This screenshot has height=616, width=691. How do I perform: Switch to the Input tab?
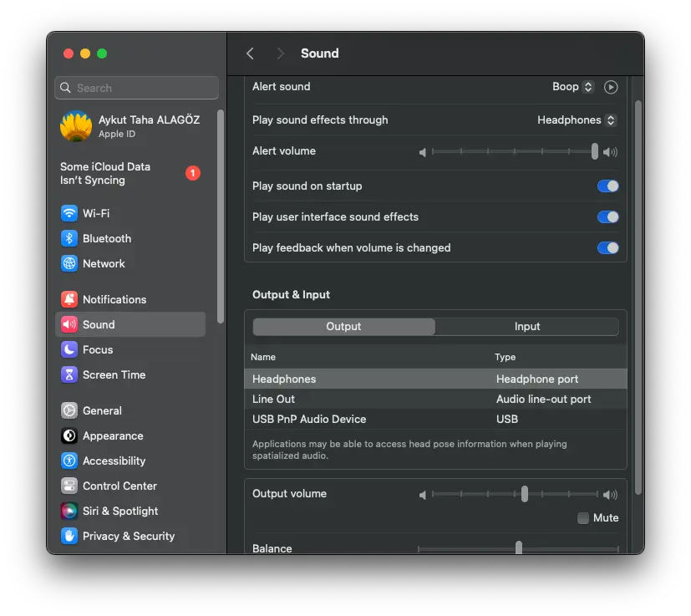(x=527, y=326)
